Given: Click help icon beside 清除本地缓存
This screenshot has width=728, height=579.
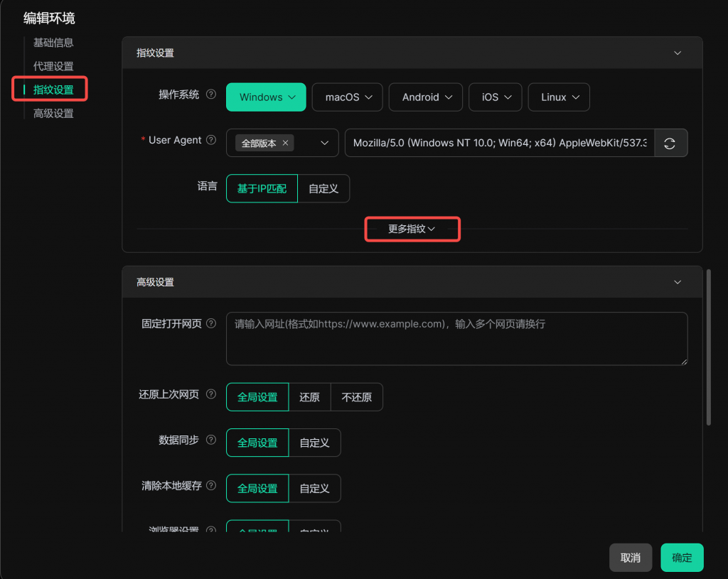Looking at the screenshot, I should click(x=211, y=486).
